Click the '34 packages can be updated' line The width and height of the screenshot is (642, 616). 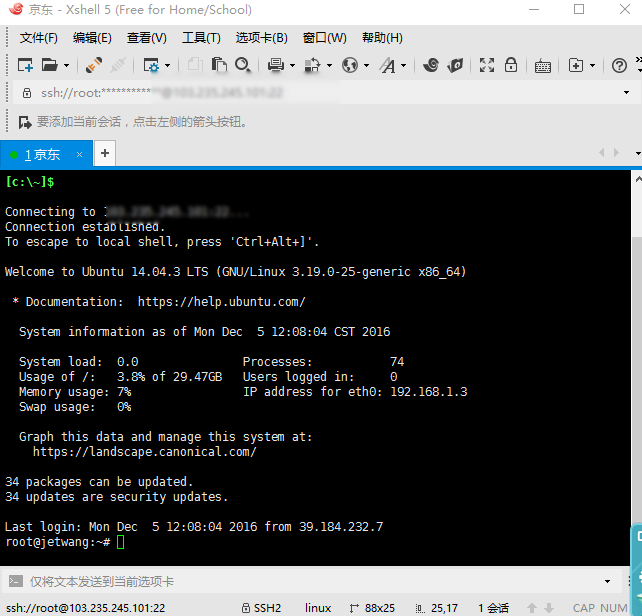[x=99, y=482]
